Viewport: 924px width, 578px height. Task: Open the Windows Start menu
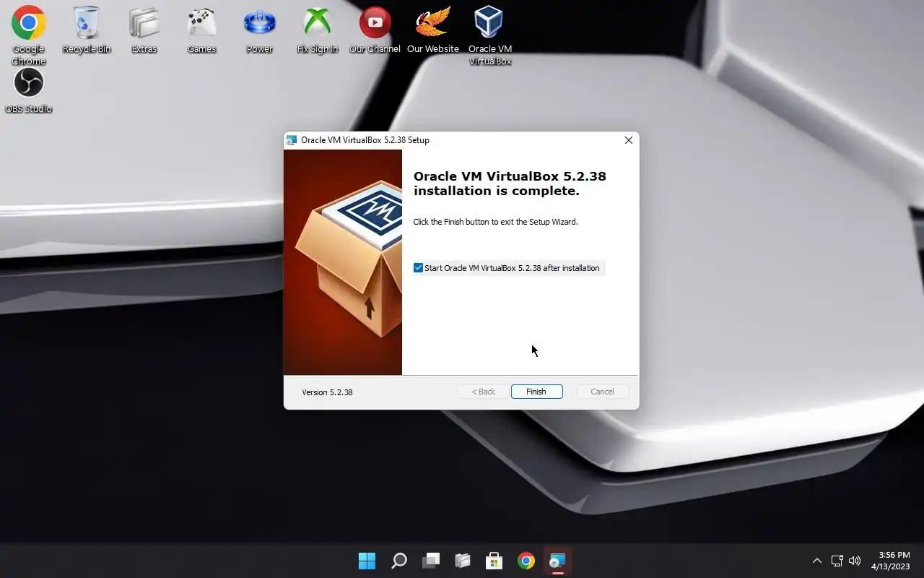point(367,561)
